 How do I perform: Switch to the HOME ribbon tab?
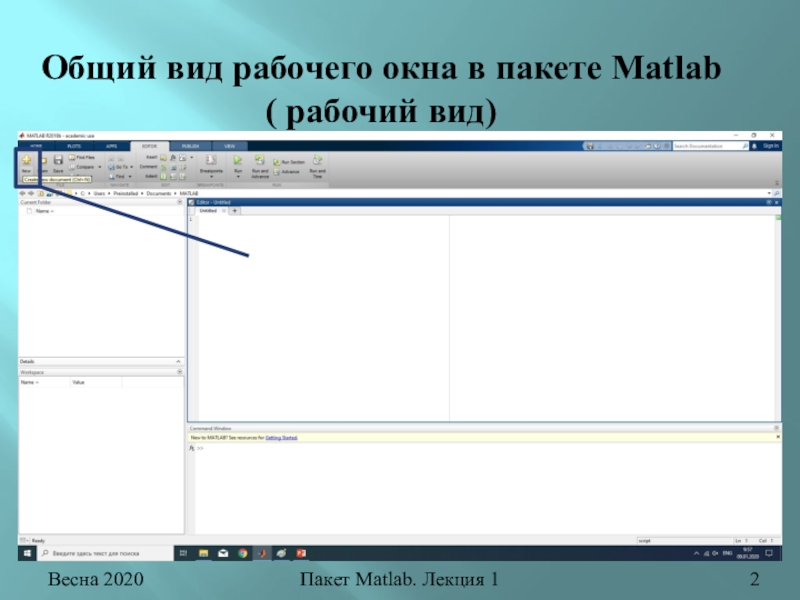pos(36,146)
